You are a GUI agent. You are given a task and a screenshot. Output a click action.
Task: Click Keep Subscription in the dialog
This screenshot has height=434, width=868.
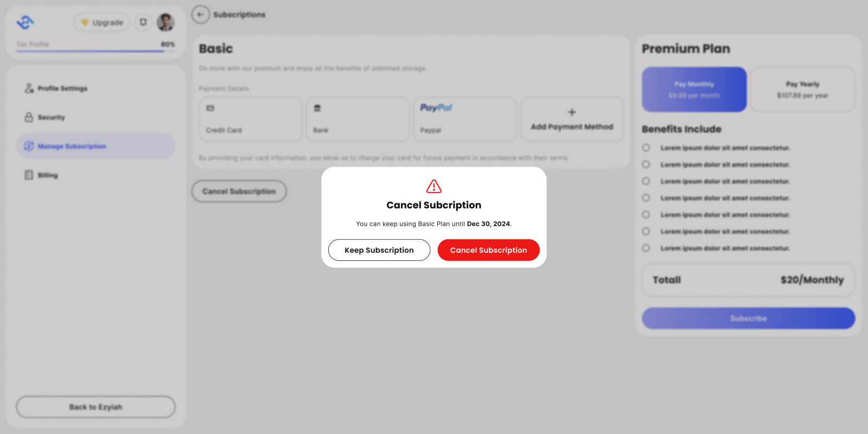(379, 250)
